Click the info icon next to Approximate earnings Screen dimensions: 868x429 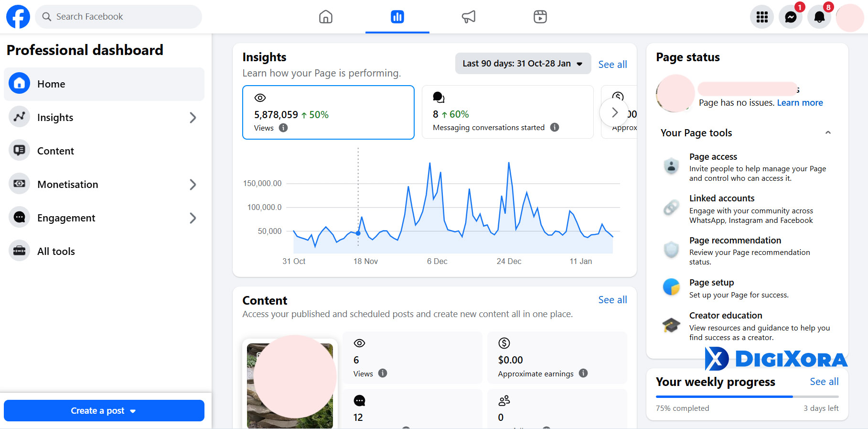(583, 373)
